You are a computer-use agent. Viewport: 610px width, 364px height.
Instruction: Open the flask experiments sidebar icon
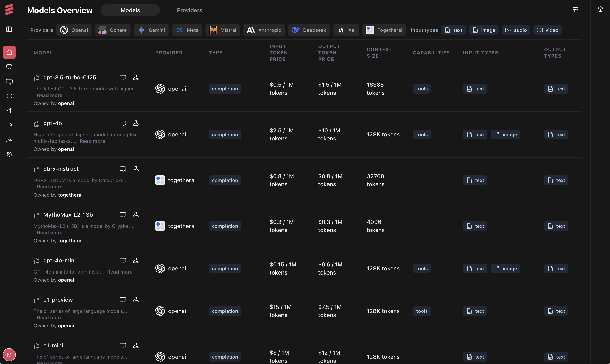(x=9, y=140)
